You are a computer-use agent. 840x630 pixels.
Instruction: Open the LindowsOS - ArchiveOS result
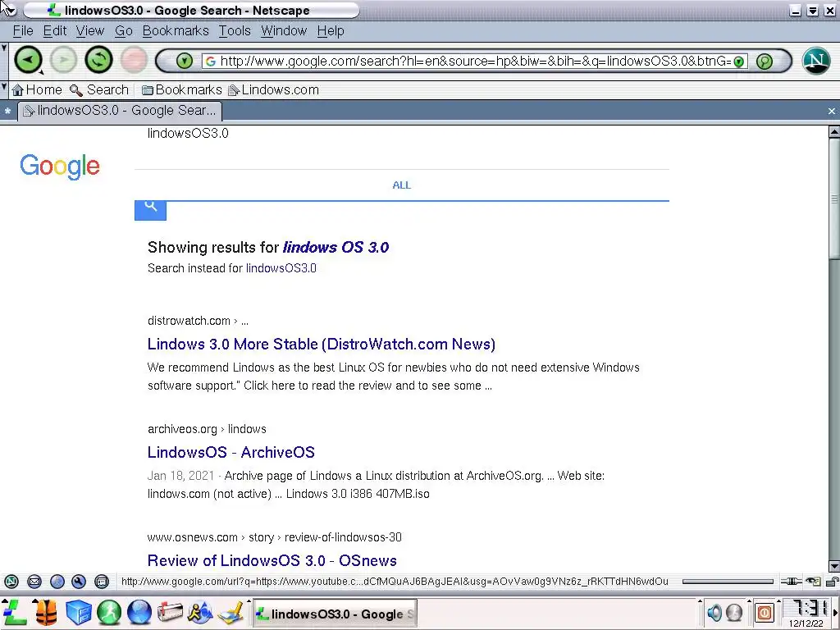tap(231, 452)
